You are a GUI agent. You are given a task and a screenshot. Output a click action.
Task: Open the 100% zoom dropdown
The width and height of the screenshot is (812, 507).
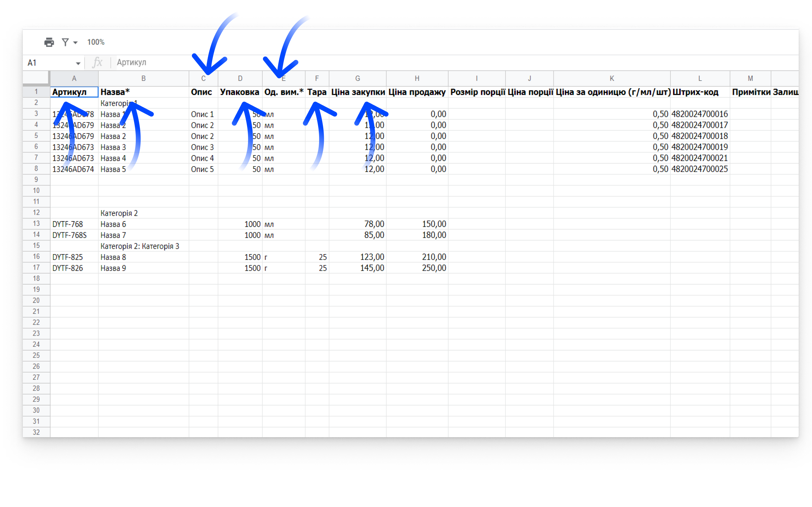coord(96,42)
